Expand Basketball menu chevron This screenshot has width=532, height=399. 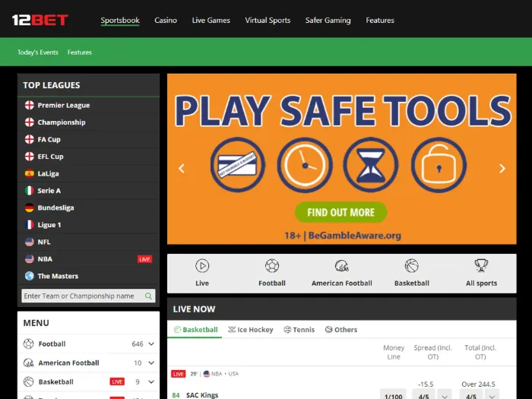click(151, 382)
